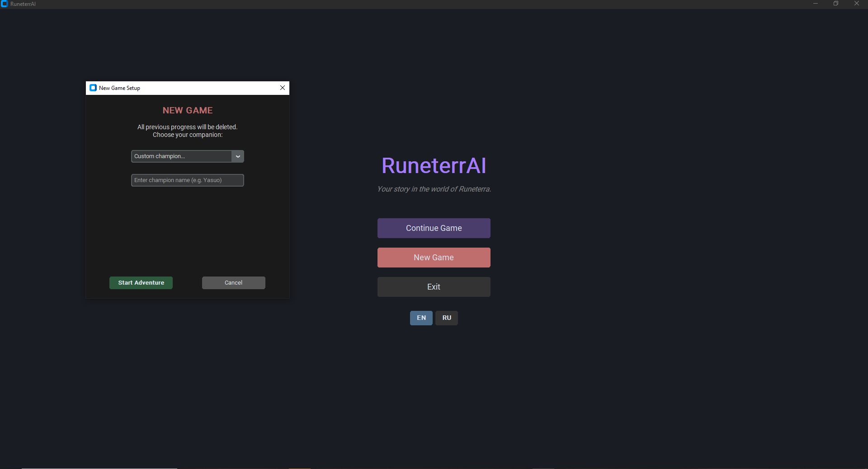Image resolution: width=868 pixels, height=469 pixels.
Task: Continue the saved game
Action: coord(434,228)
